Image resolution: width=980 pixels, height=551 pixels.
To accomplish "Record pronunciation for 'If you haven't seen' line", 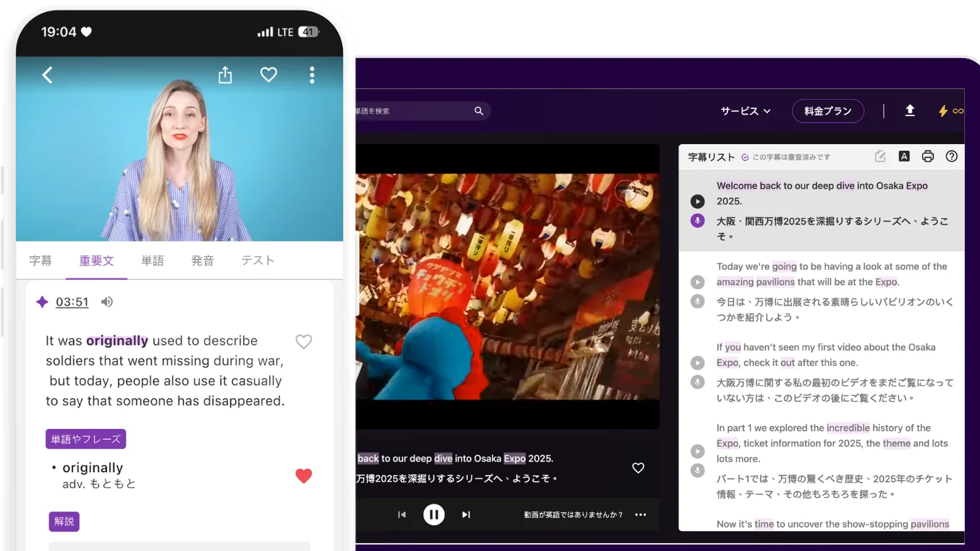I will point(697,382).
